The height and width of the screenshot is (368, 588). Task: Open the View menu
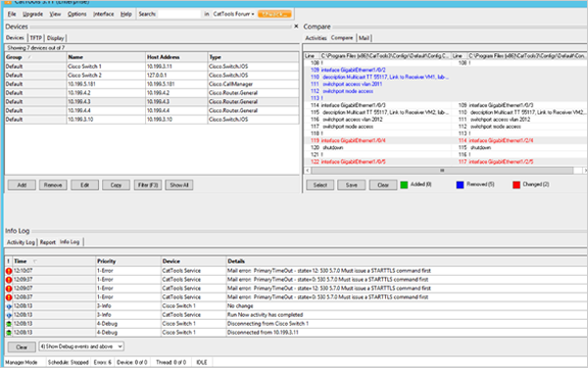coord(55,14)
